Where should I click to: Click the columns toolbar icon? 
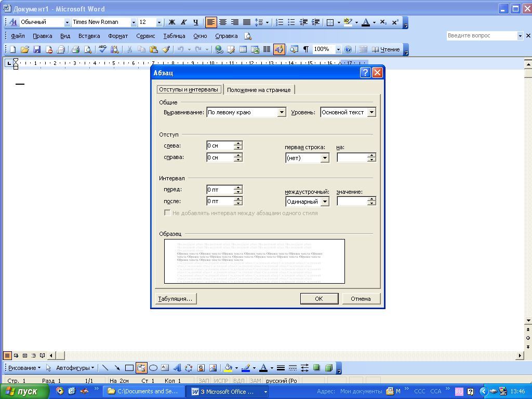tap(267, 49)
